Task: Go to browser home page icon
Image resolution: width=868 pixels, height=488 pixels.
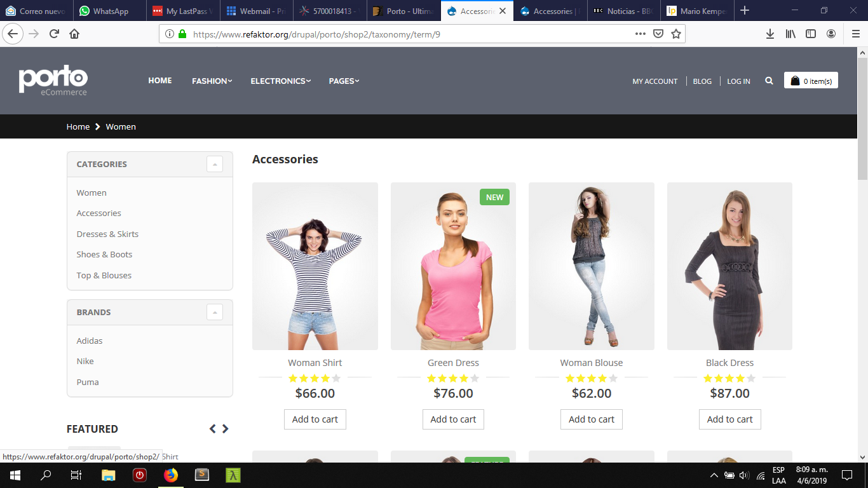Action: 74,34
